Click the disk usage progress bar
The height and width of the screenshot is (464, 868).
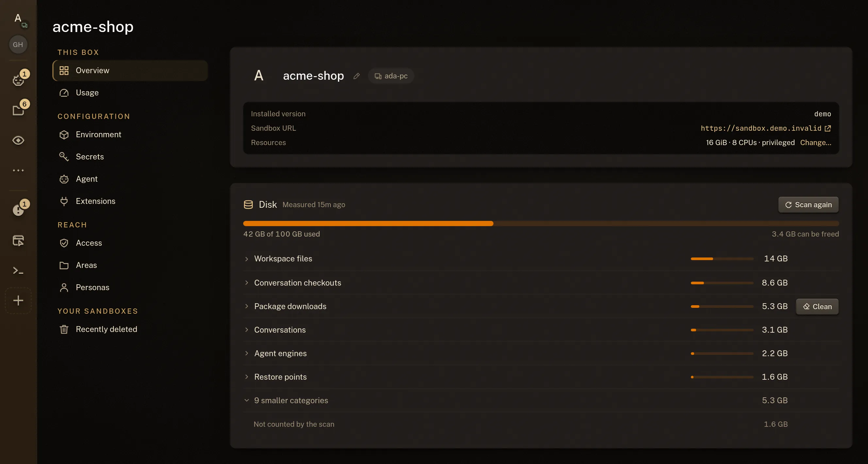[x=541, y=224]
